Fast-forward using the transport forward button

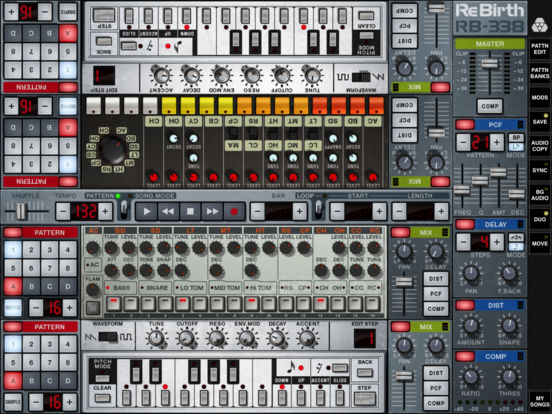coord(212,211)
